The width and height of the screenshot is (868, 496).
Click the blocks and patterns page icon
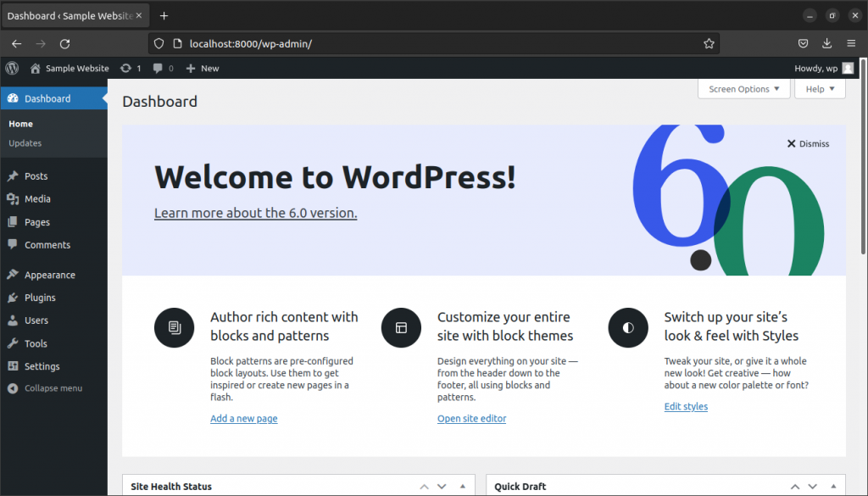click(175, 328)
